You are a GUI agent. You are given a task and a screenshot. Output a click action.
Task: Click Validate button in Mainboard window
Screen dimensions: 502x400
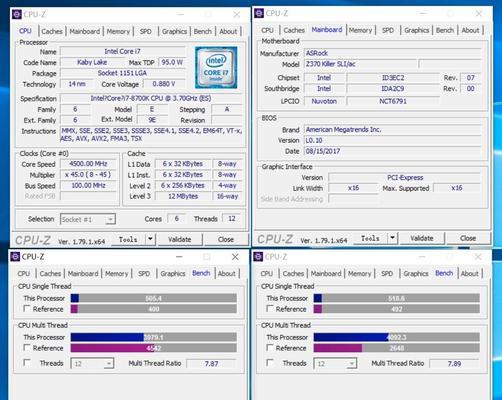point(422,238)
